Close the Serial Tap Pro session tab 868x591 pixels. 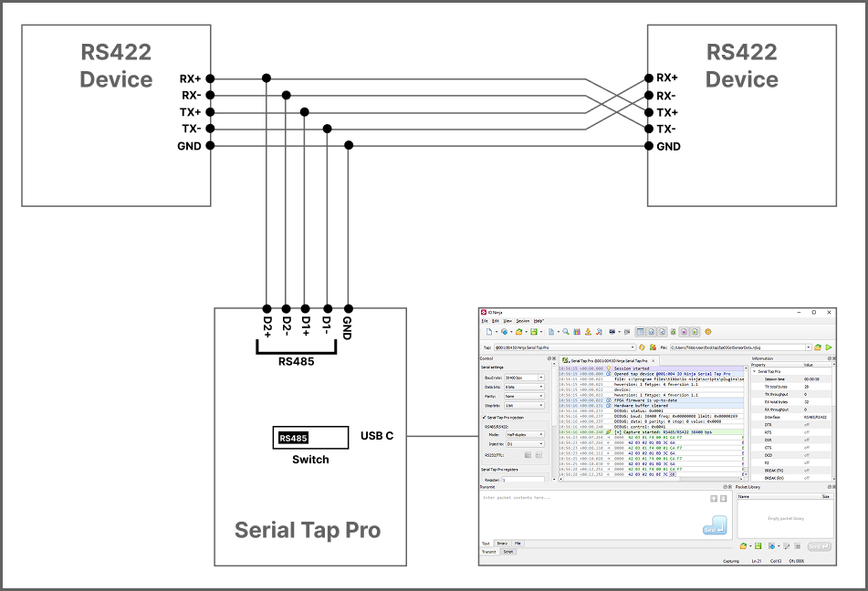654,360
